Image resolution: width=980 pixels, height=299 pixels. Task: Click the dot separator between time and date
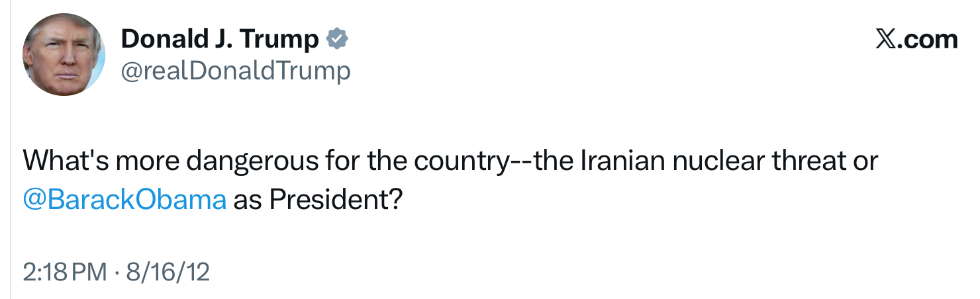[x=119, y=272]
